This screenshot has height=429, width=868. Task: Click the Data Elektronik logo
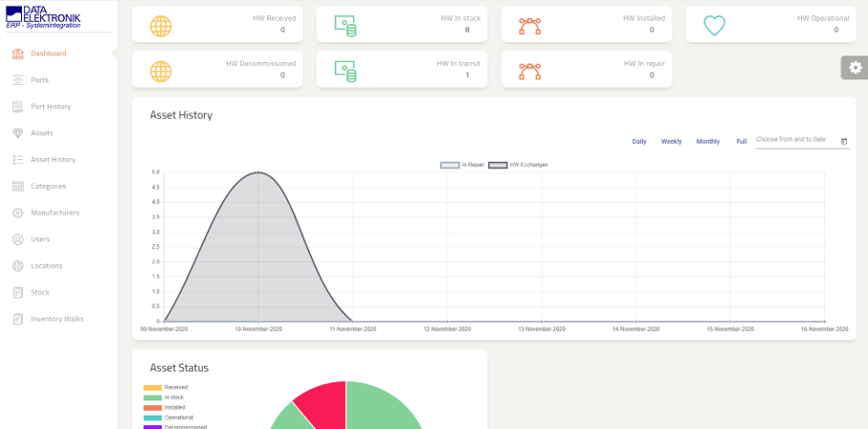pos(43,17)
